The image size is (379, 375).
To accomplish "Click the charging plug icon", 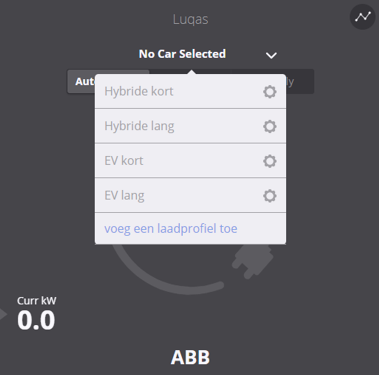I will (x=253, y=261).
